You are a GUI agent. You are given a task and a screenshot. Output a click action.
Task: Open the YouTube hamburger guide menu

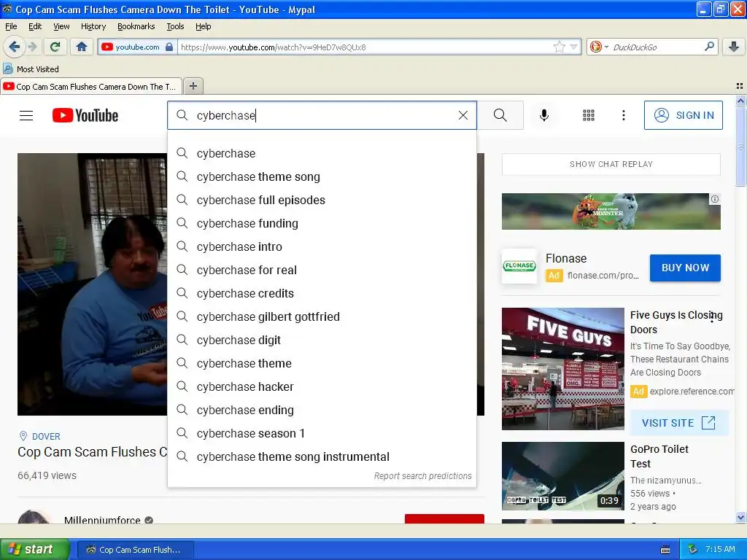[26, 115]
